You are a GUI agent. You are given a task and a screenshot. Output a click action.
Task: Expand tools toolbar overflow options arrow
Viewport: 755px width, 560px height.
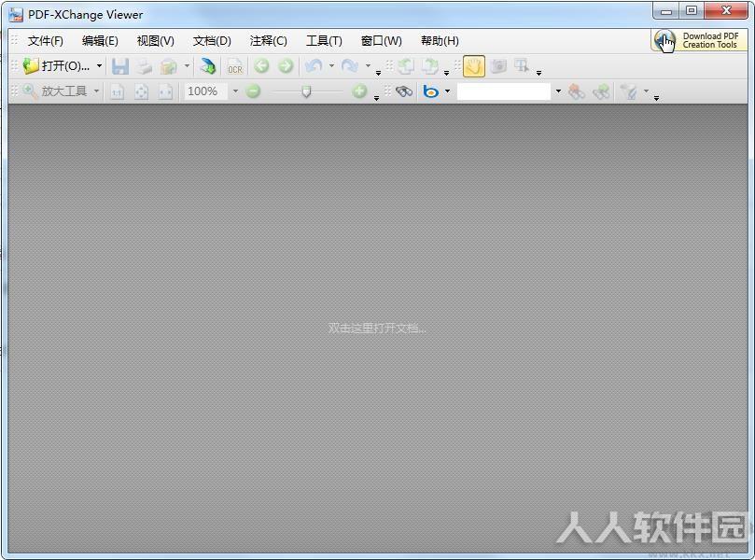(538, 73)
